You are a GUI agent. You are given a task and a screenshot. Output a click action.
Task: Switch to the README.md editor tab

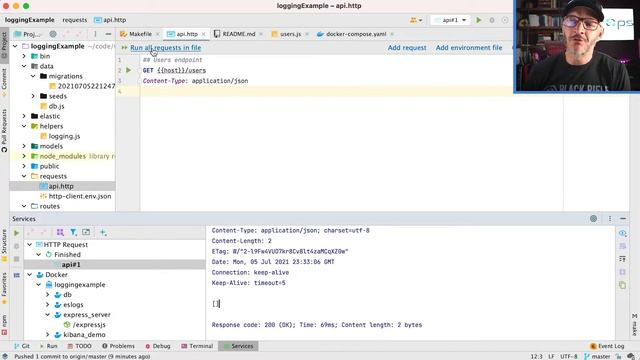pos(239,34)
